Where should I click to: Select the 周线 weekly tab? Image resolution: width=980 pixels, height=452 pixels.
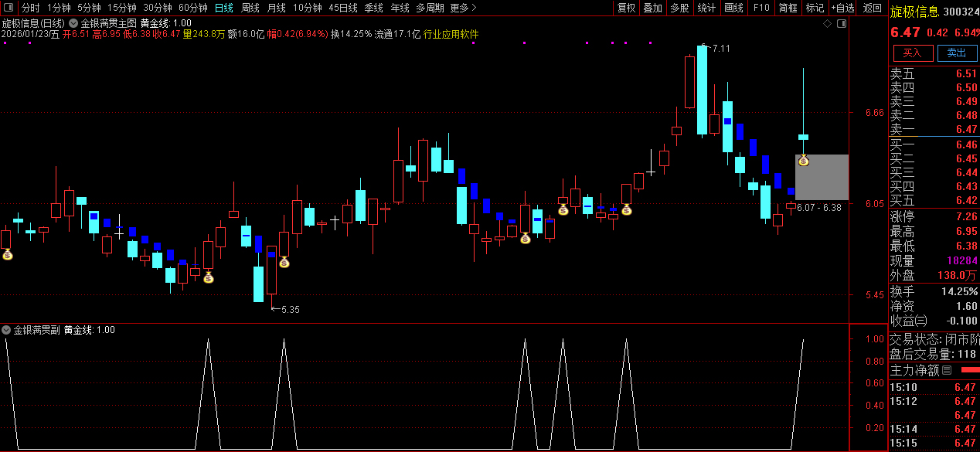250,8
